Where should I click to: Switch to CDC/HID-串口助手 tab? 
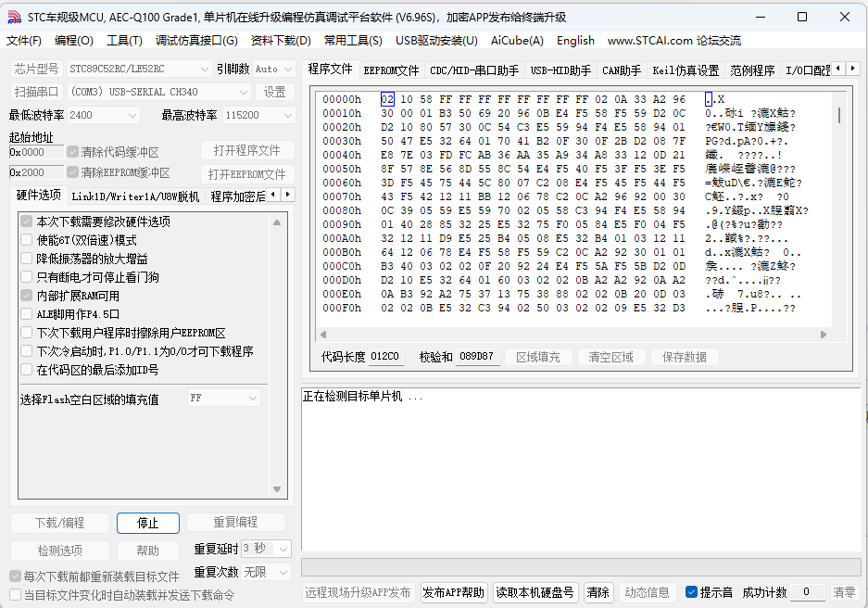pos(474,70)
